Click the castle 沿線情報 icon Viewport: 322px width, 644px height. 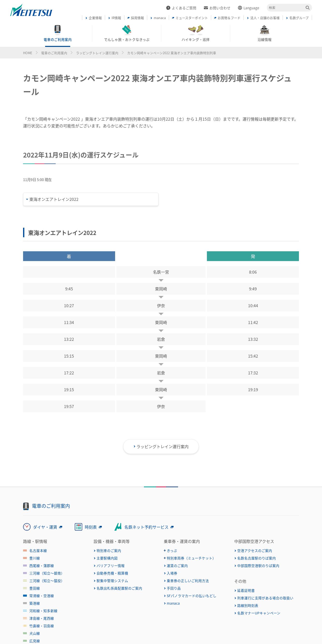[264, 30]
